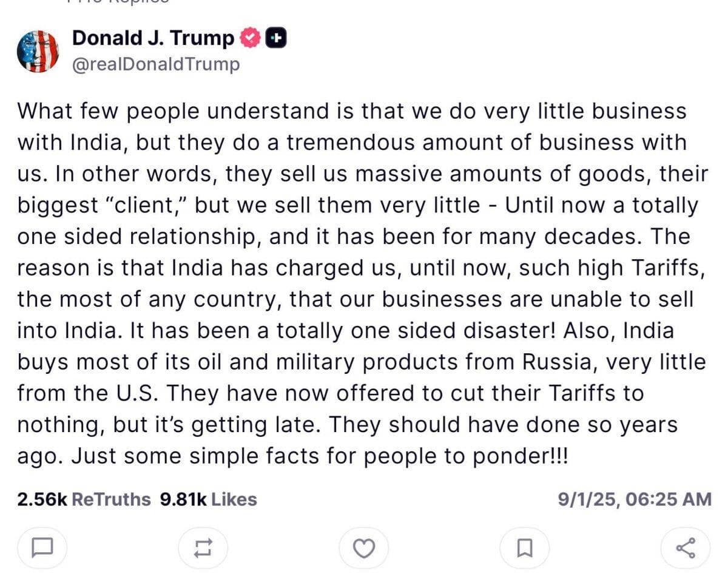The height and width of the screenshot is (582, 728).
Task: Click the reply speech bubble icon
Action: point(41,549)
